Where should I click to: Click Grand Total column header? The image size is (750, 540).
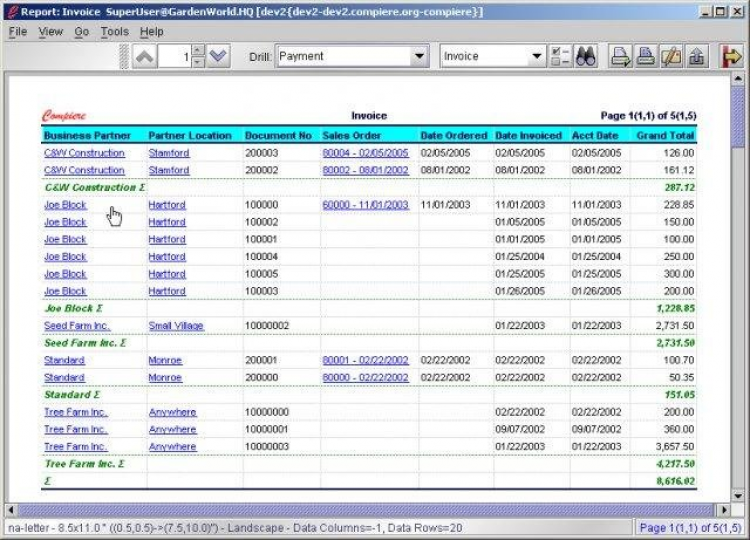[x=665, y=135]
